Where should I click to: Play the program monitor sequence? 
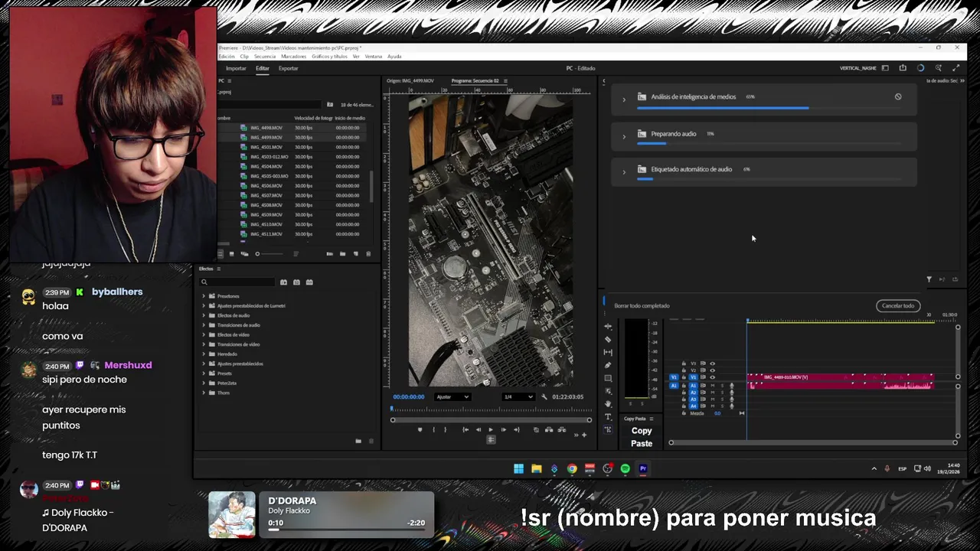(x=491, y=429)
